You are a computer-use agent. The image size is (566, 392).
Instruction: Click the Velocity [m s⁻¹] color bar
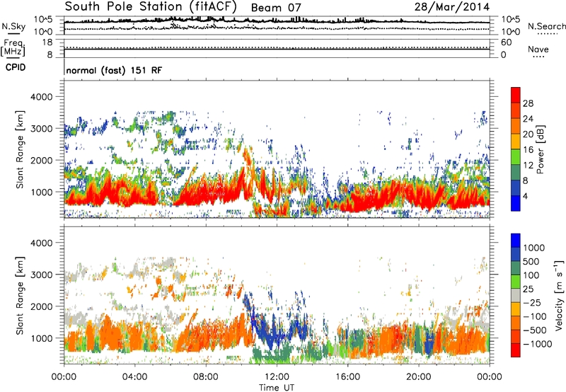(x=516, y=295)
